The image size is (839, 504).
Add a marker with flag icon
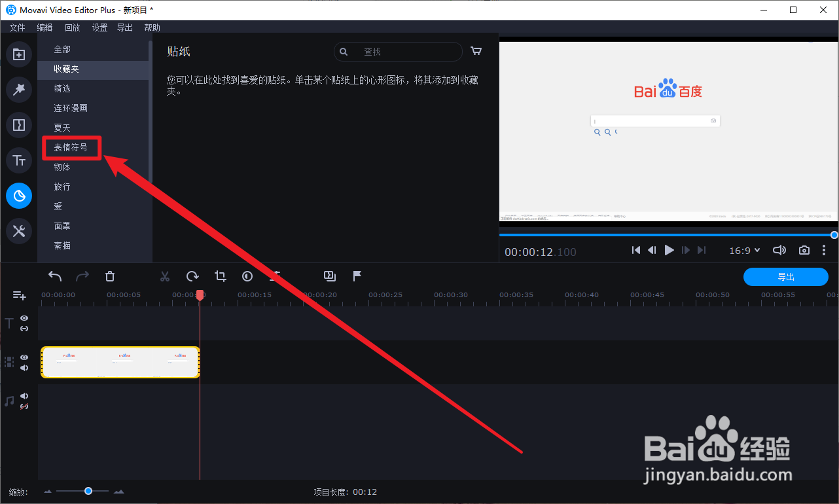click(x=357, y=276)
